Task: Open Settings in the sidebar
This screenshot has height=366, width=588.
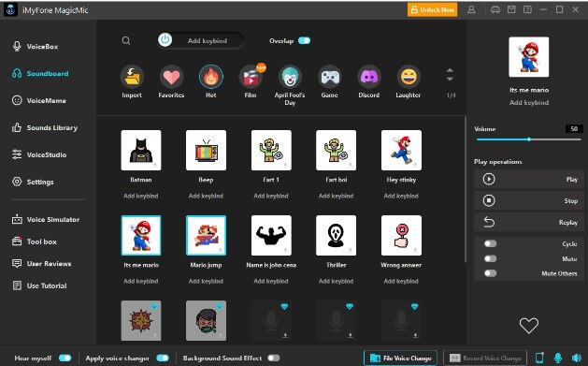Action: pos(33,182)
